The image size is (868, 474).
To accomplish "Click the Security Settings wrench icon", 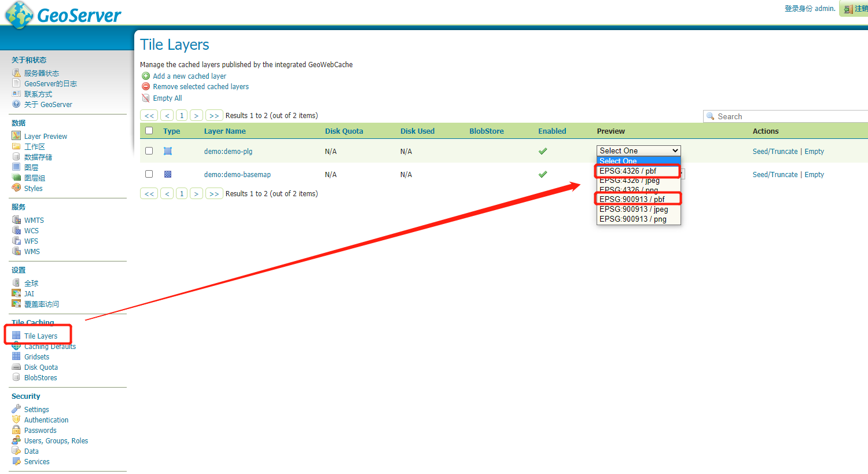I will point(16,409).
